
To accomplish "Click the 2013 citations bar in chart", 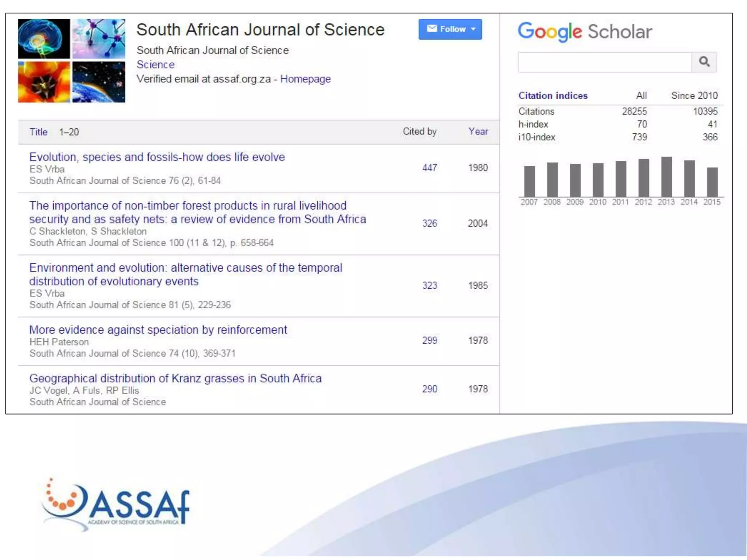I will click(x=666, y=177).
